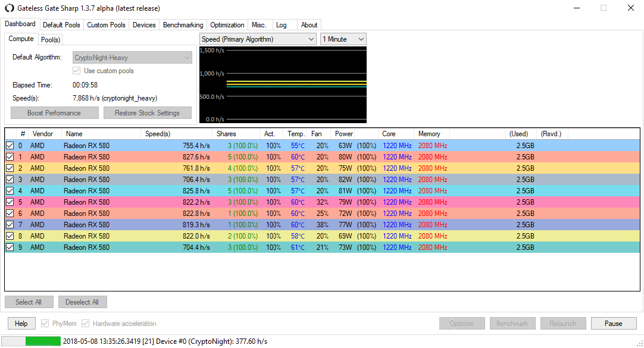Sort by the Temp. column header
The image size is (644, 348).
296,134
